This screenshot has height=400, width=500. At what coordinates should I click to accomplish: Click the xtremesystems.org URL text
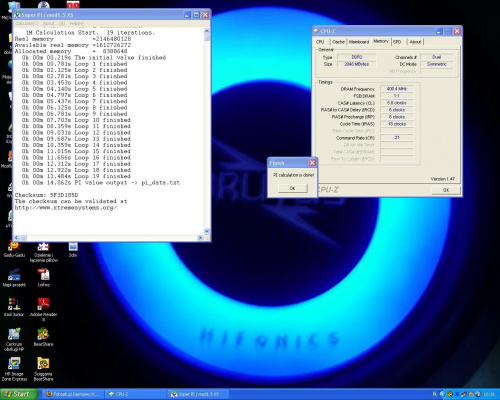pos(66,208)
